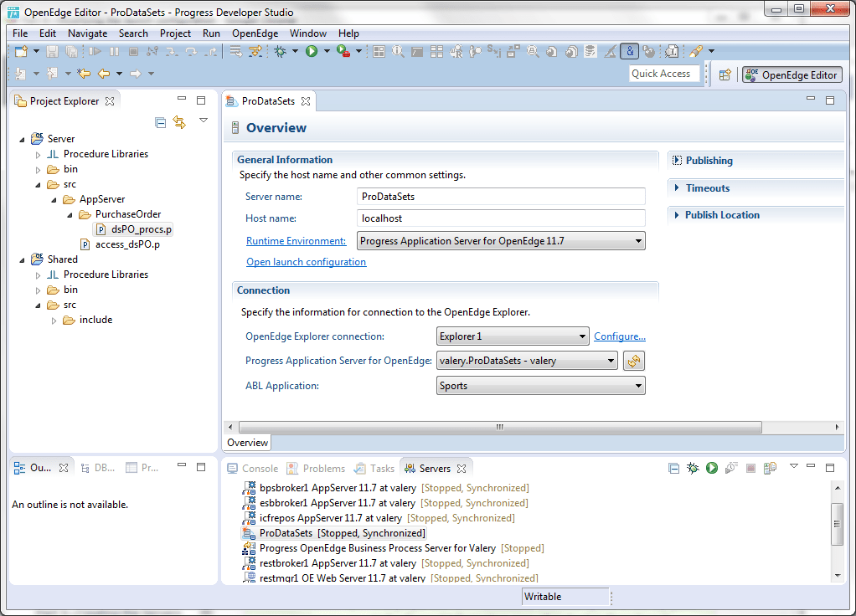
Task: Select access_dsPO.p file in tree
Action: click(120, 244)
